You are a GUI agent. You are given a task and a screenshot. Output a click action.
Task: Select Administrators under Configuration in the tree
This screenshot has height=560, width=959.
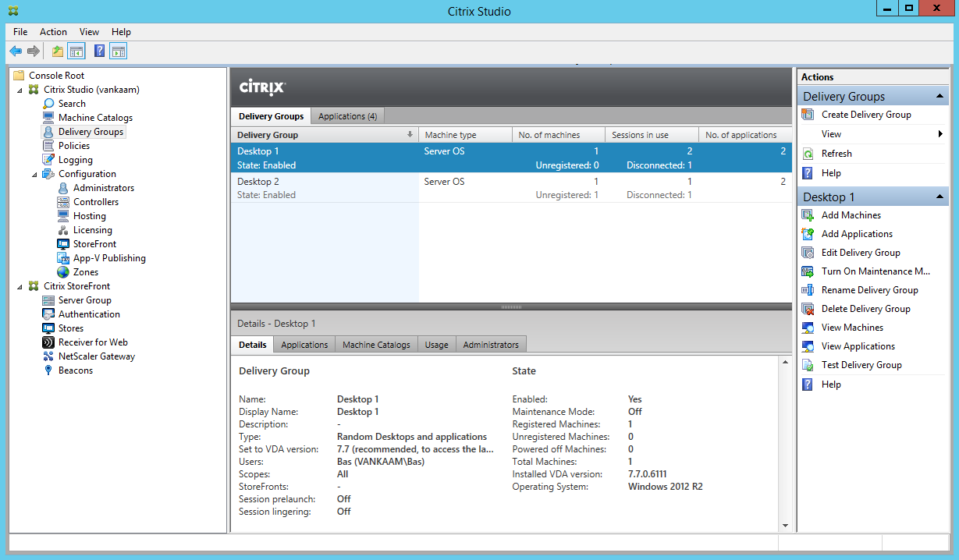104,188
